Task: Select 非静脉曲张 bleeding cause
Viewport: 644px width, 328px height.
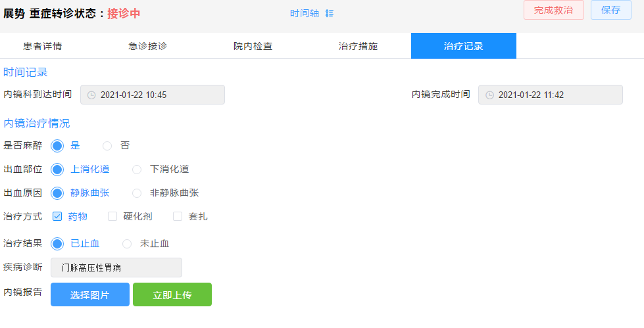Action: 137,193
